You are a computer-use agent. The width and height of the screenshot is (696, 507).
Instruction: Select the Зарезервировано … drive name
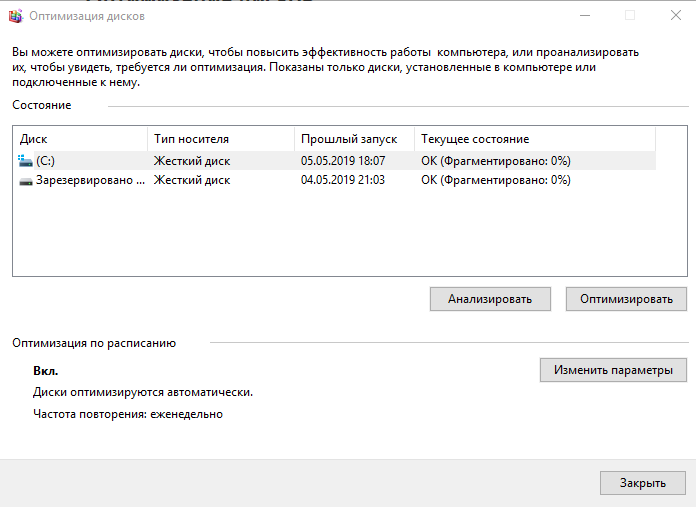pyautogui.click(x=91, y=180)
